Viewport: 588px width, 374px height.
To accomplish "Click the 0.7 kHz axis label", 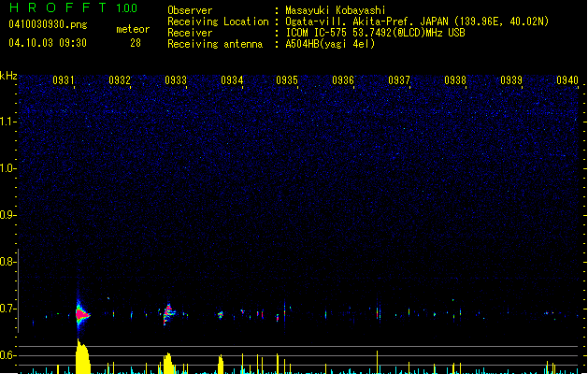I will click(x=7, y=309).
